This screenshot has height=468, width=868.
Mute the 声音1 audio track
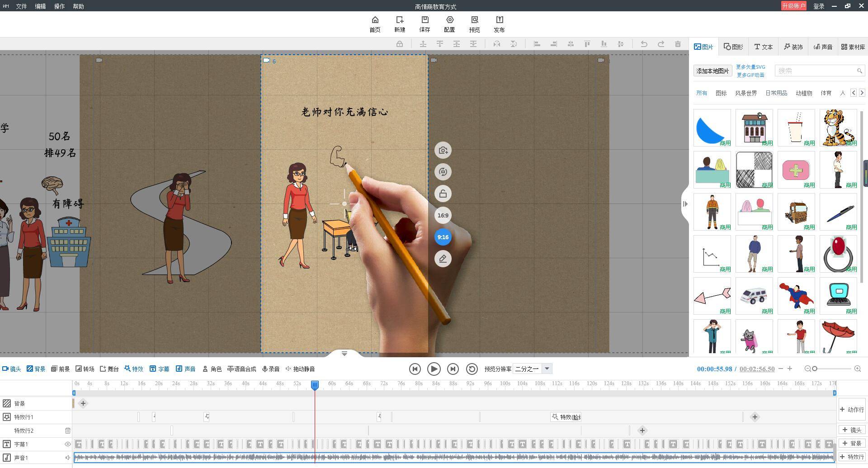tap(68, 458)
